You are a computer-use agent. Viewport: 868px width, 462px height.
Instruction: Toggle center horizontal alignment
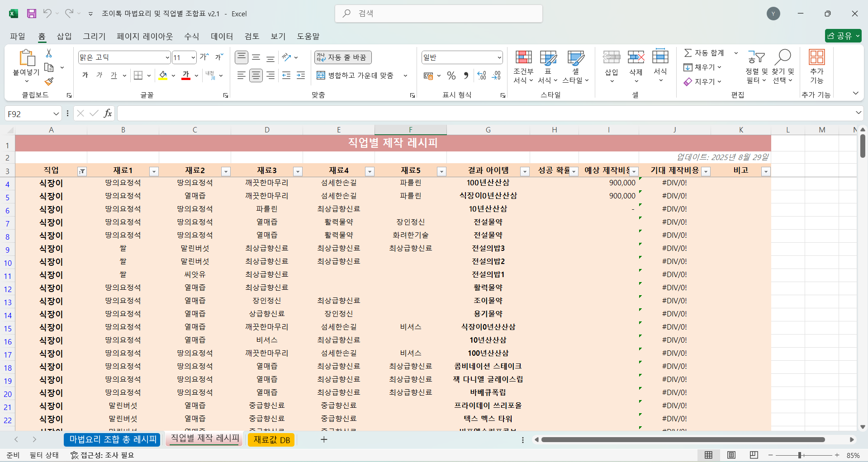(x=256, y=75)
